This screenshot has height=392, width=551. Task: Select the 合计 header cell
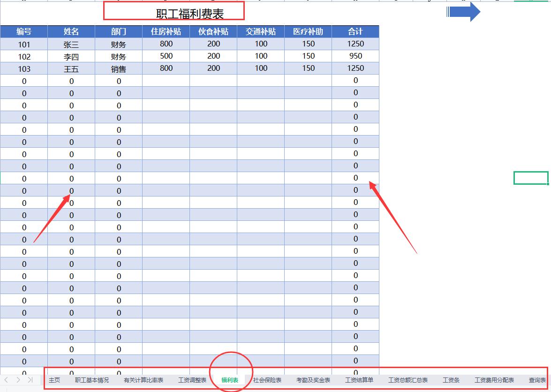tap(355, 31)
